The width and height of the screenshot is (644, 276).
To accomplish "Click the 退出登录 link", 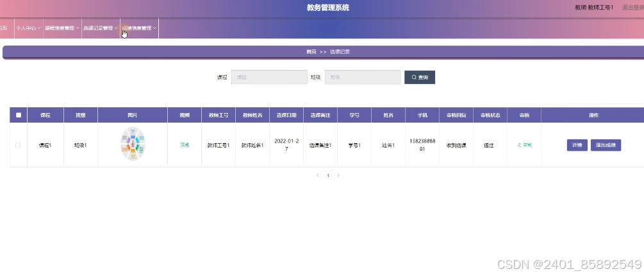I will click(x=633, y=8).
